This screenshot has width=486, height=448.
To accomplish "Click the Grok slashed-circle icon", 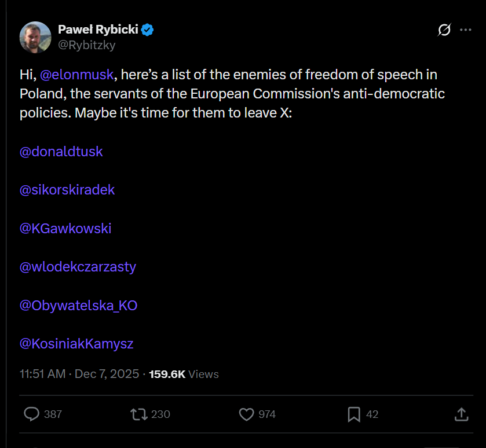I will pyautogui.click(x=444, y=30).
